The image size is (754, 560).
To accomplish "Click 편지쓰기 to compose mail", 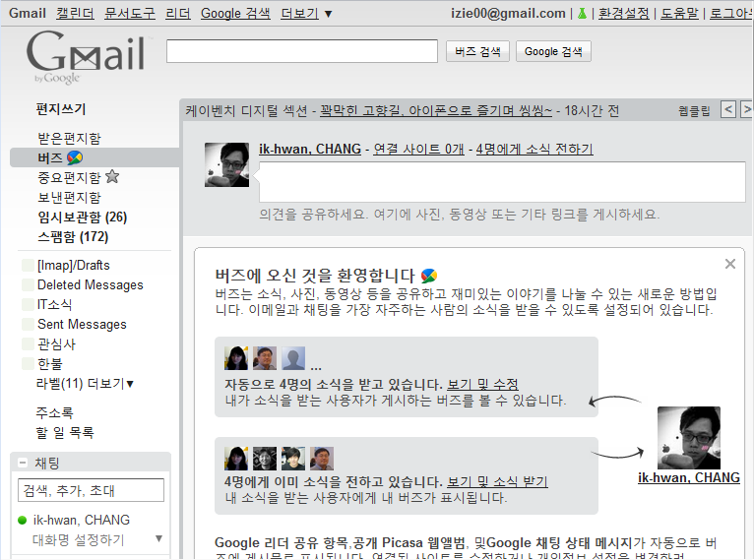I will (61, 109).
